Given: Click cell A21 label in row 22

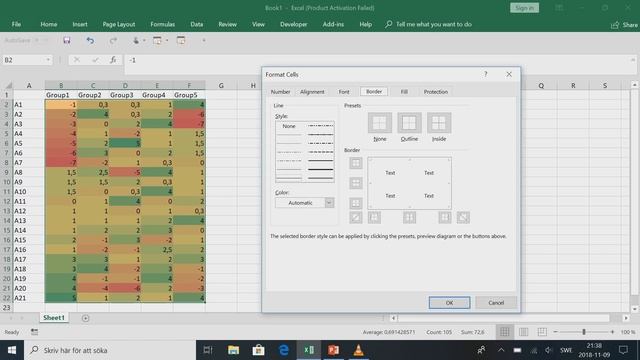Looking at the screenshot, I should (29, 298).
